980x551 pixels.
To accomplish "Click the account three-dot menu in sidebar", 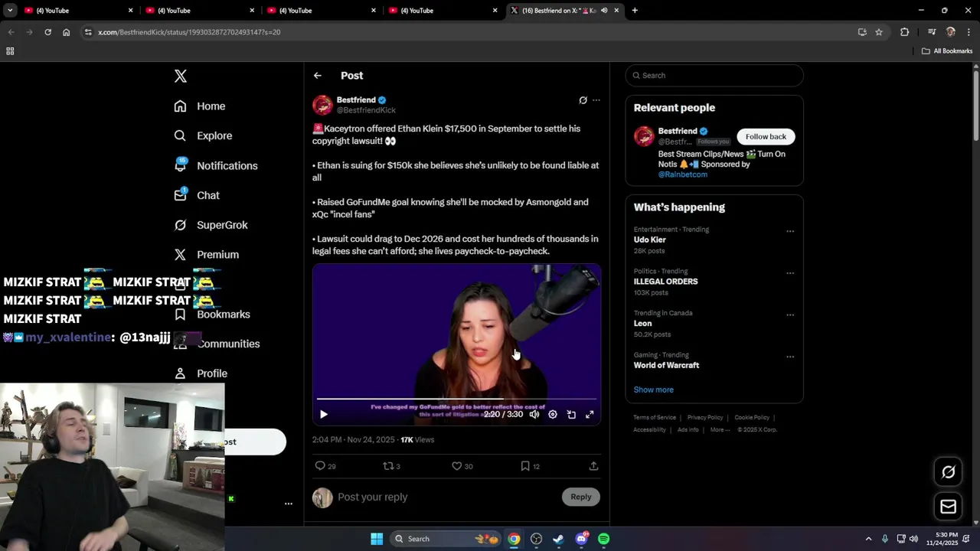I will 289,504.
